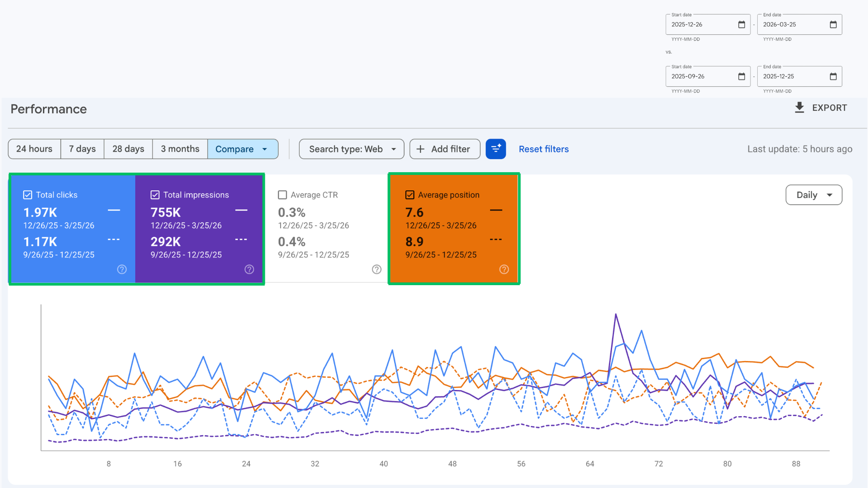The width and height of the screenshot is (868, 488).
Task: Open calendar for 2025-12-26 start date
Action: (x=741, y=24)
